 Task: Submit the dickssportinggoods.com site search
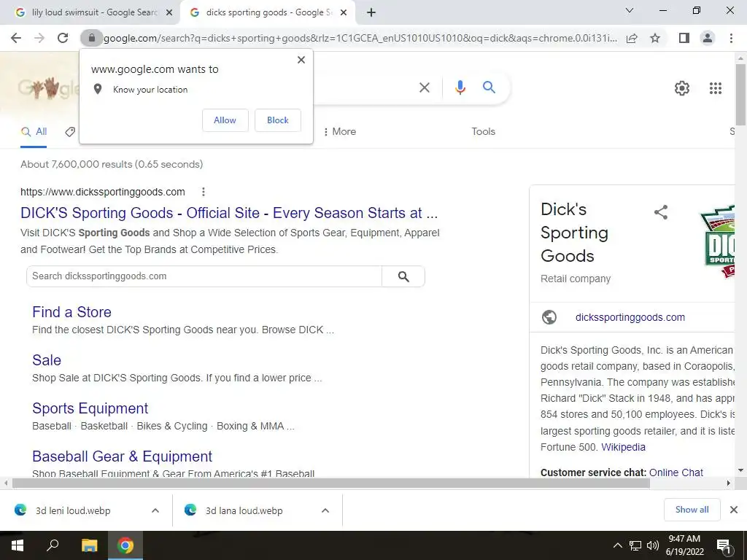click(403, 276)
